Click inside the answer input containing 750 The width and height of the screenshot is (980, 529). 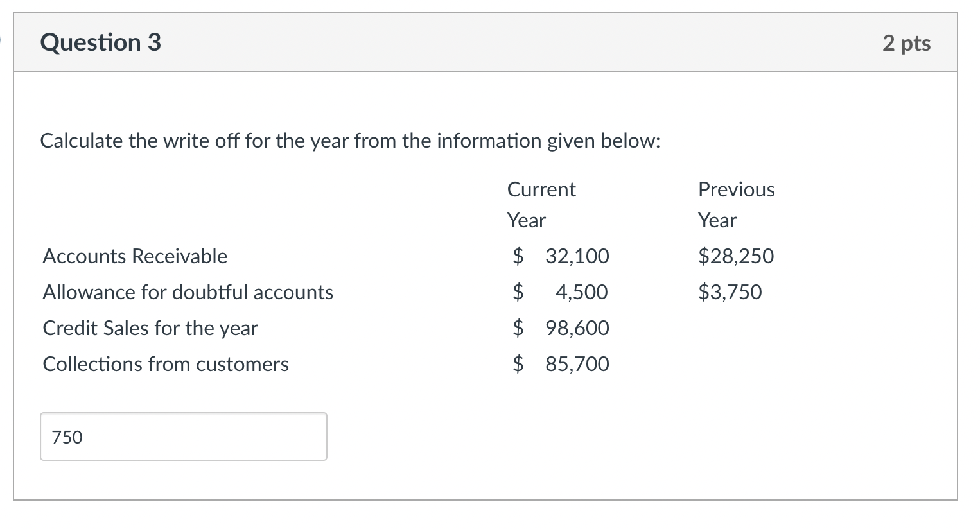[x=183, y=437]
